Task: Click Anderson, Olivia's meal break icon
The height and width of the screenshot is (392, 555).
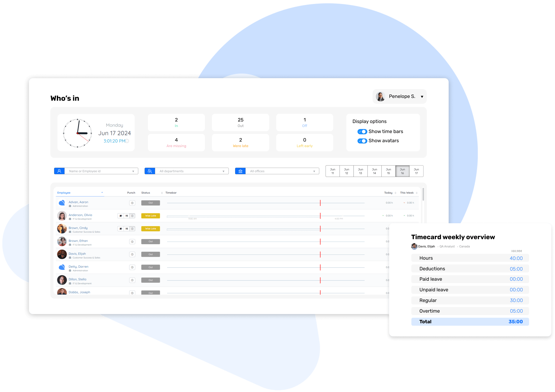Action: [x=126, y=216]
